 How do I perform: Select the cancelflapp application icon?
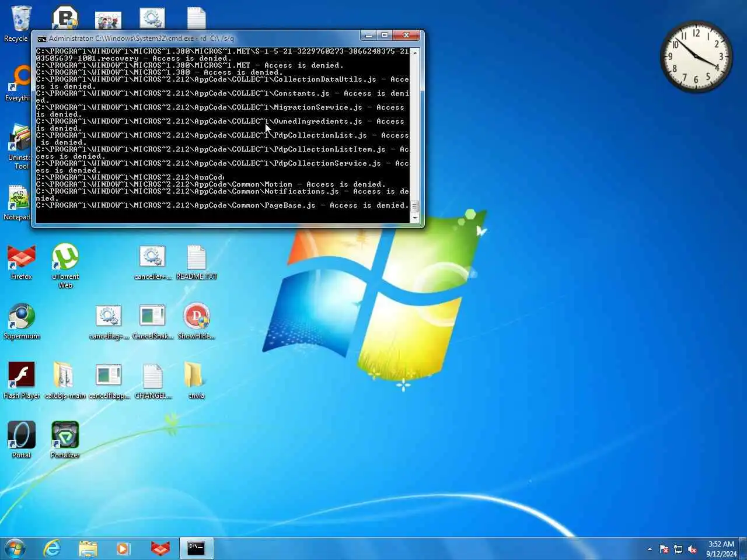click(109, 381)
